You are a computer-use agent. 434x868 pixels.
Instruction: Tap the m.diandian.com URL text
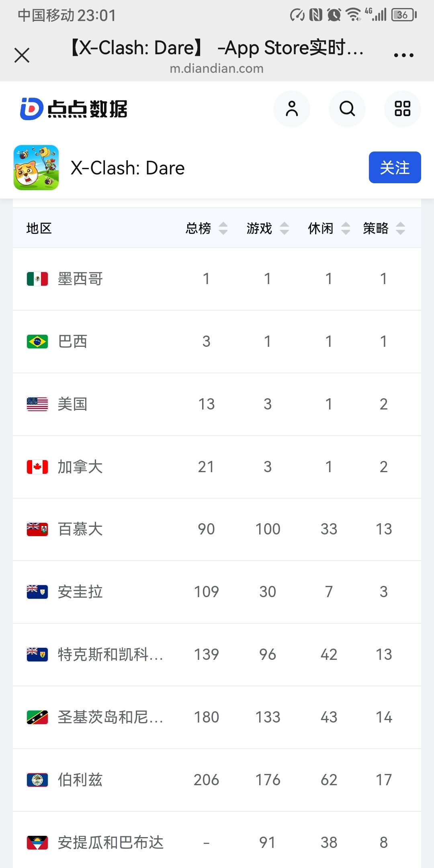tap(217, 69)
